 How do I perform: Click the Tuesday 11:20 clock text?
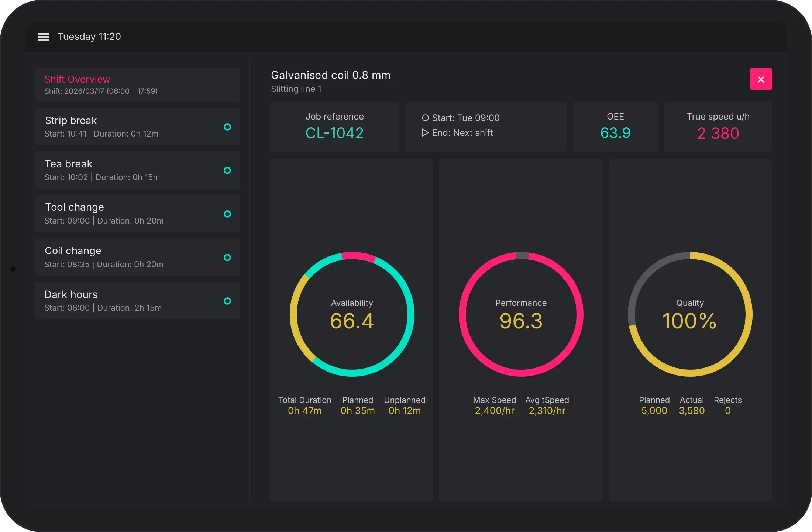pyautogui.click(x=89, y=37)
